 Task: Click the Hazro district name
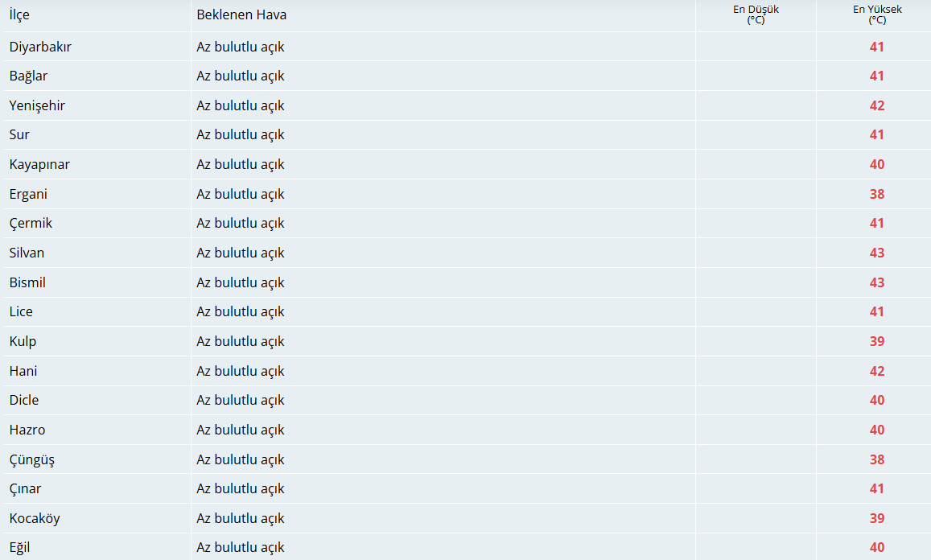[27, 430]
